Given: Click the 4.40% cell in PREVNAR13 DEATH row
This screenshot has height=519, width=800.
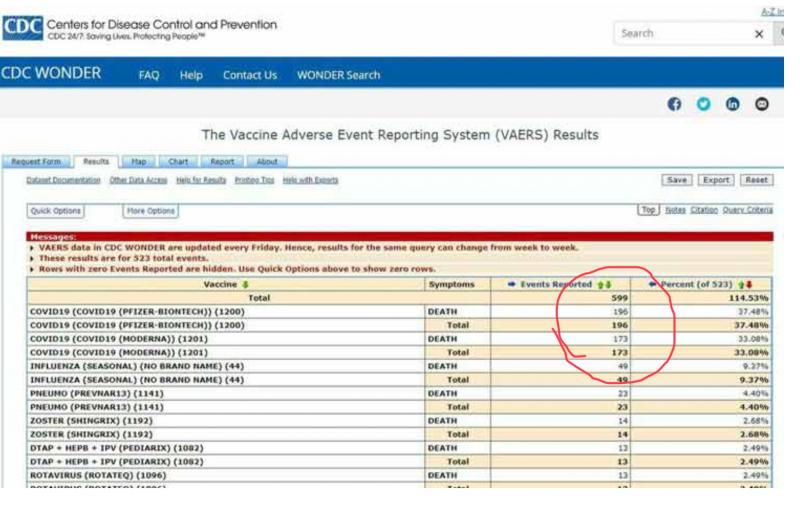Looking at the screenshot, I should [756, 393].
